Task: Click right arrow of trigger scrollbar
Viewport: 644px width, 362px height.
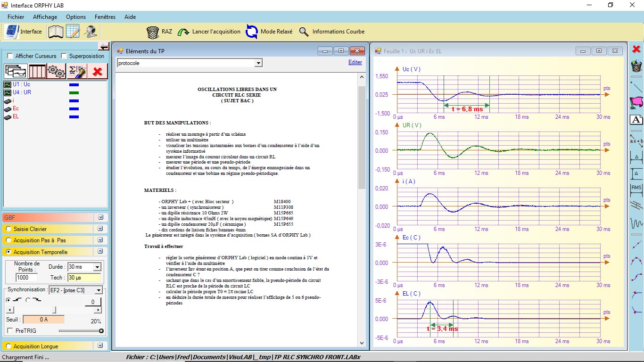Action: [98, 310]
